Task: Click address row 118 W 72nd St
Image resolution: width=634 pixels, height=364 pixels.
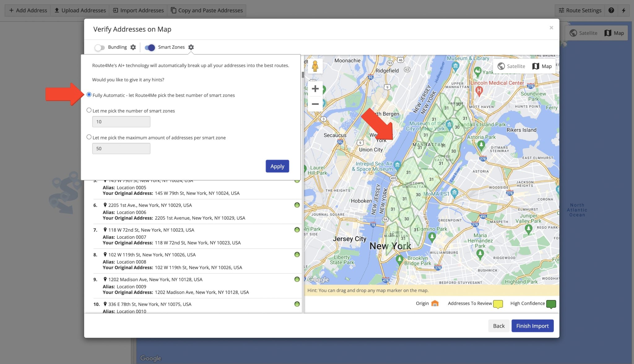Action: tap(197, 236)
